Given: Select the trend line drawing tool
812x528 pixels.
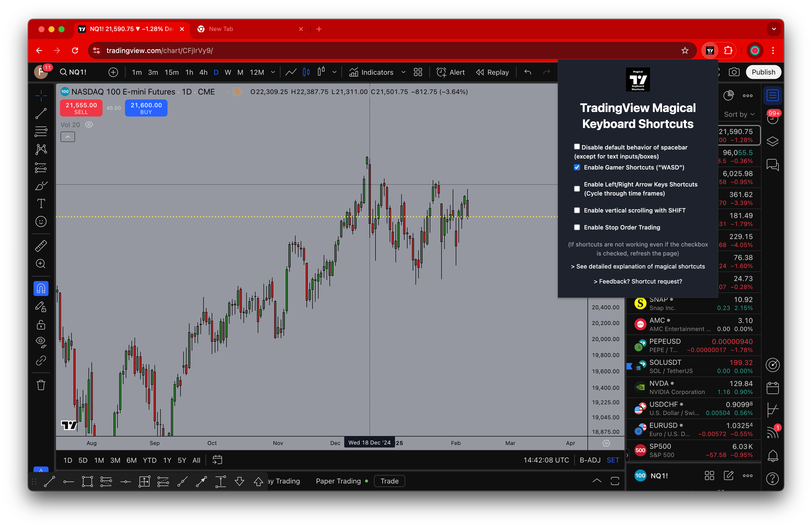Looking at the screenshot, I should point(41,113).
